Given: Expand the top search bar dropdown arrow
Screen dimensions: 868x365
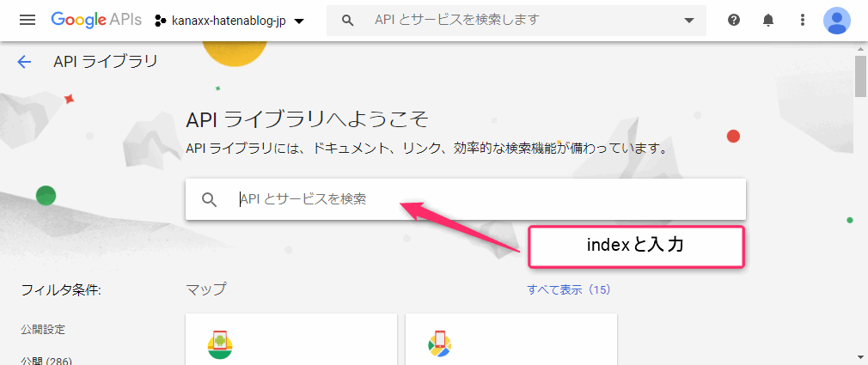Looking at the screenshot, I should [x=689, y=21].
